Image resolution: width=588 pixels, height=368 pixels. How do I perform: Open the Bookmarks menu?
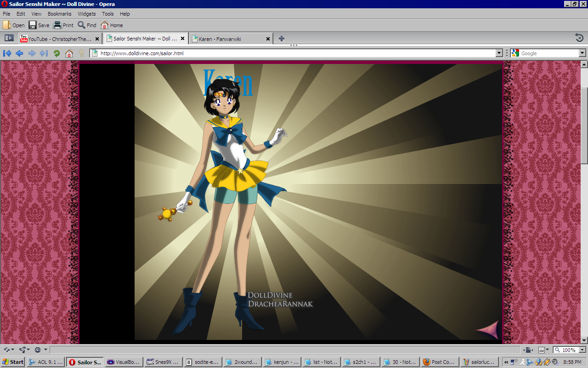tap(59, 14)
